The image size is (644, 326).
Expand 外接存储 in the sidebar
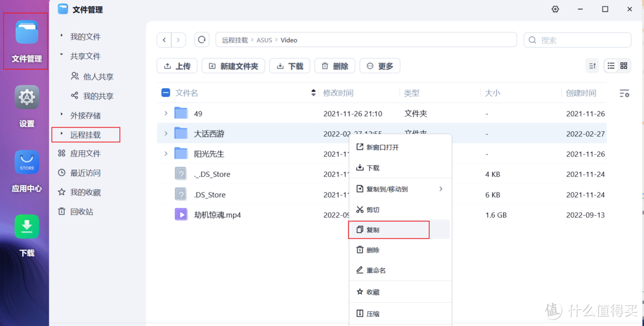(61, 114)
